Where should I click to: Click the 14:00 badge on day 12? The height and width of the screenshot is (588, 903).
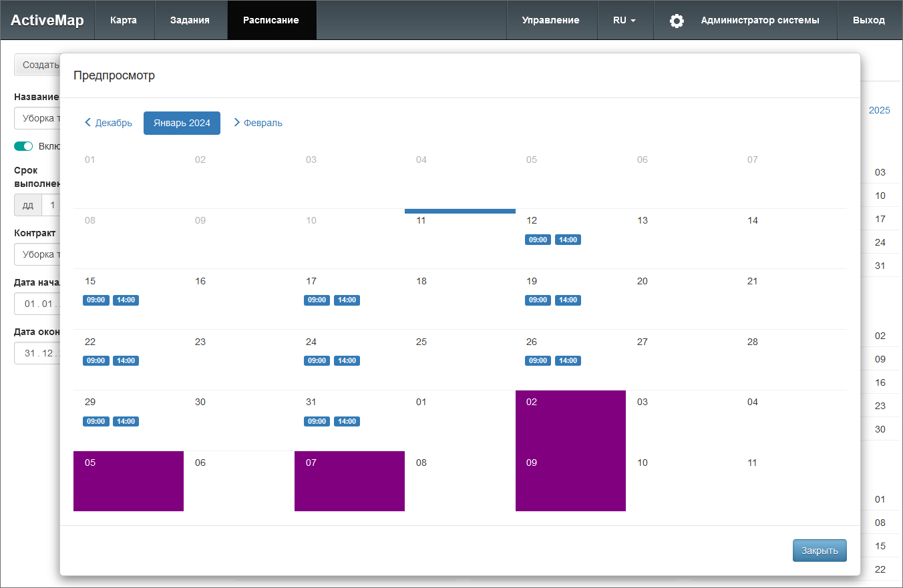pos(568,240)
